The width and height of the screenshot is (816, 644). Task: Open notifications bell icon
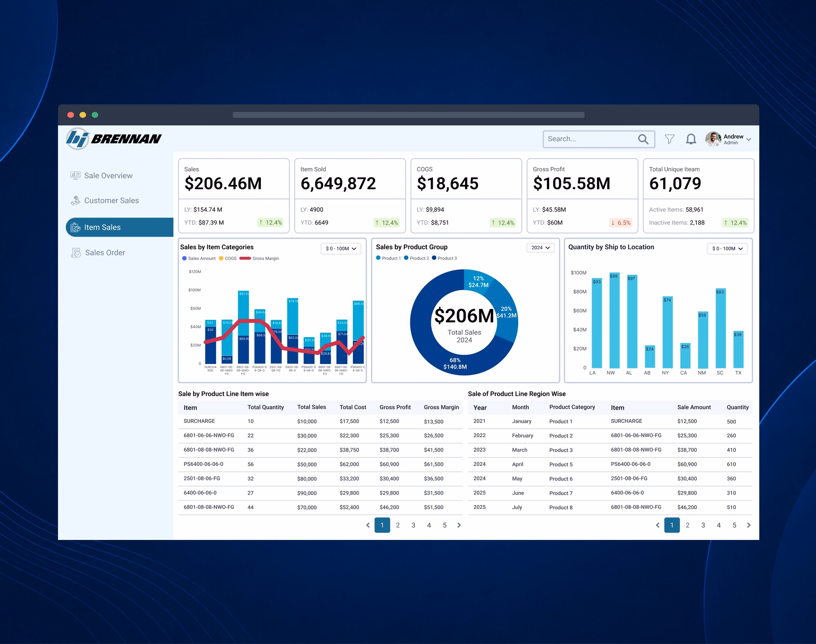691,139
